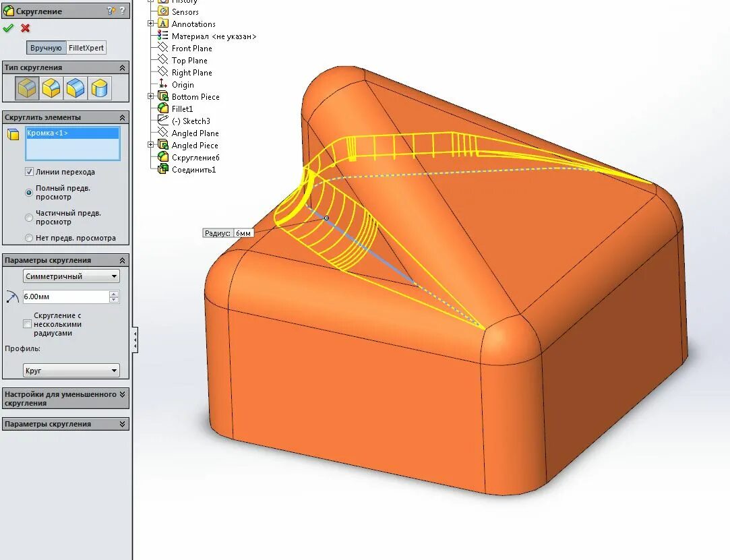Expand the bottom Параметры скругления section
The image size is (730, 560).
click(x=123, y=424)
